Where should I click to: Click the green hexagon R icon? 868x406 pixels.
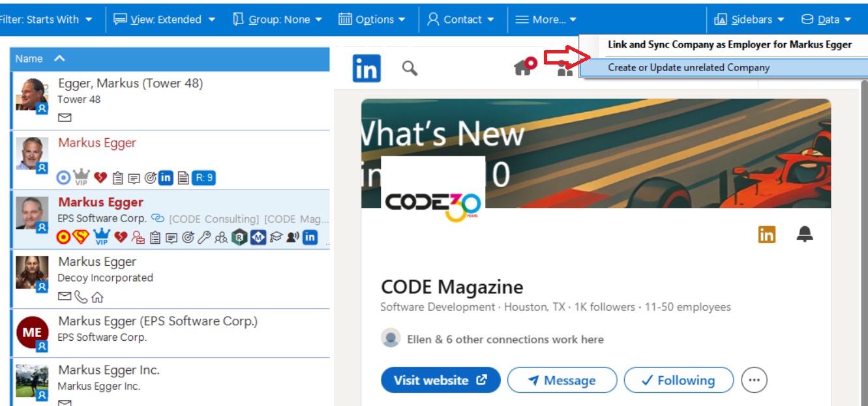coord(240,238)
